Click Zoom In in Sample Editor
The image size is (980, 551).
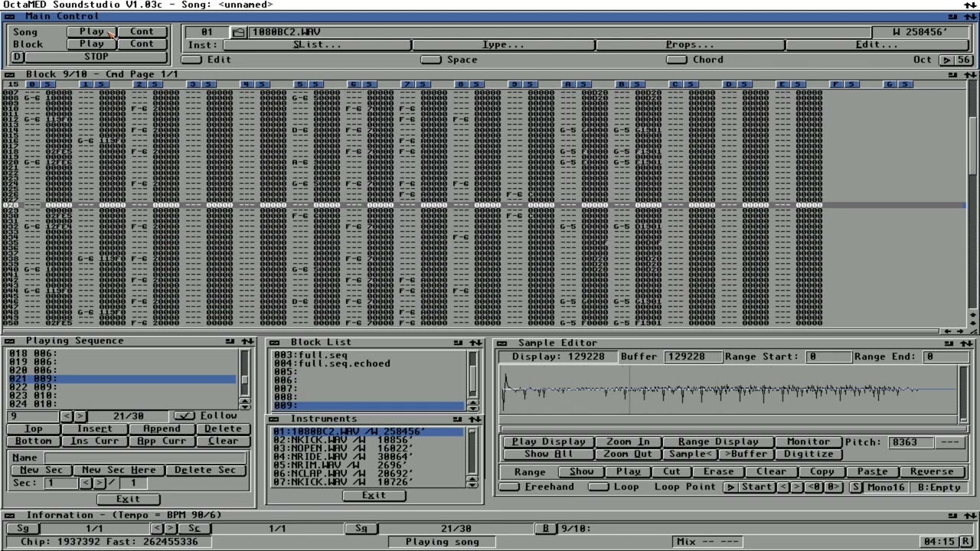pyautogui.click(x=628, y=442)
